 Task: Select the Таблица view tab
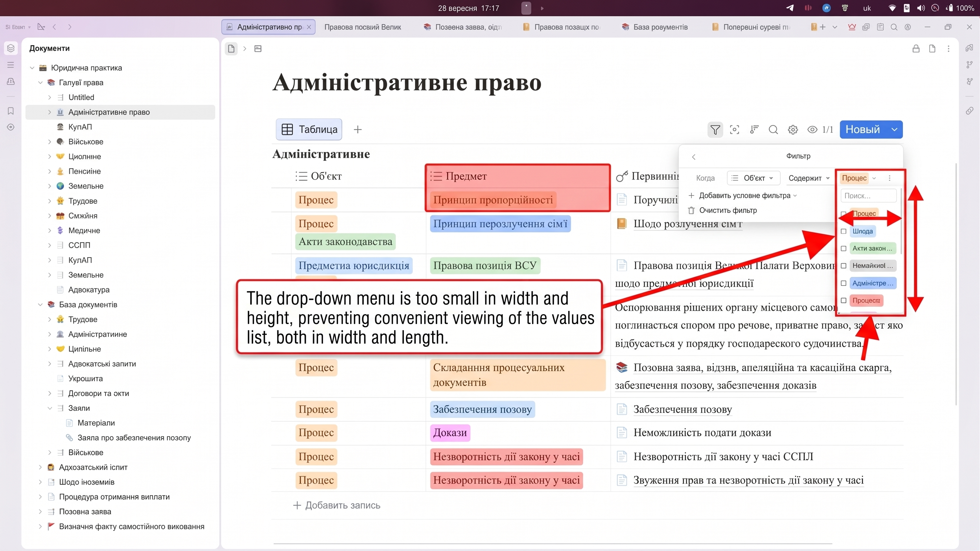tap(309, 129)
